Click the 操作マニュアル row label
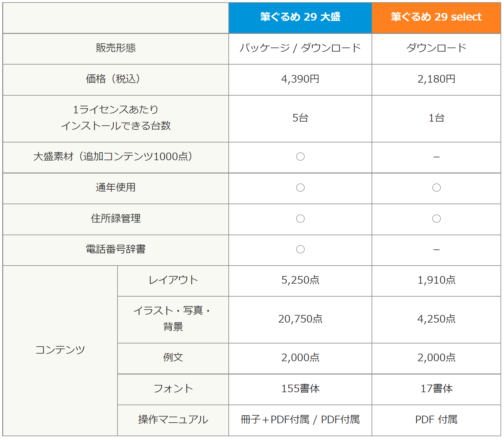Image resolution: width=504 pixels, height=440 pixels. coord(173,420)
